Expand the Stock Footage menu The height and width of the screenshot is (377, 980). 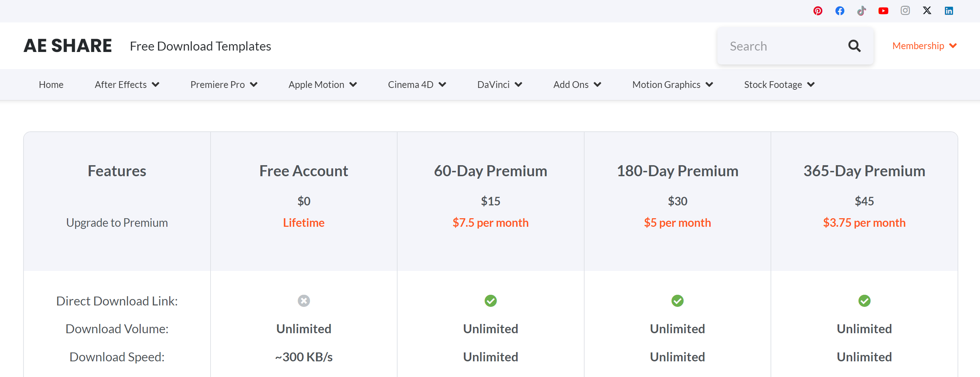point(779,84)
